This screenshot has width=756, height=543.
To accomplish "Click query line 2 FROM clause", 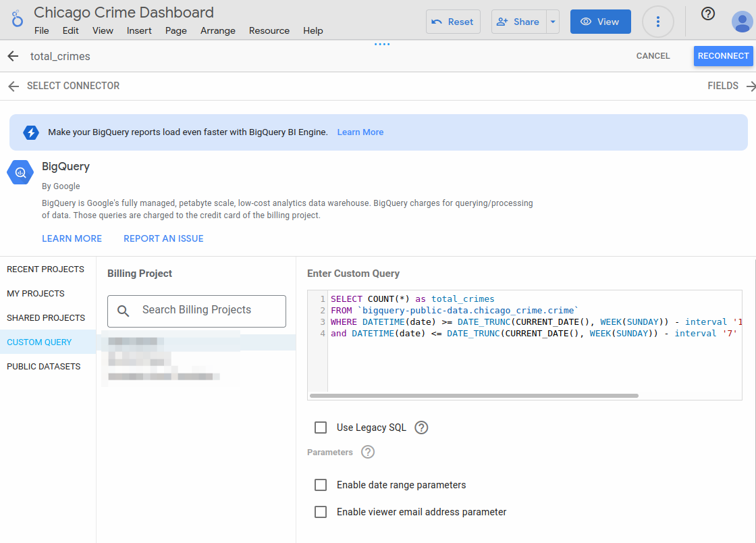I will point(454,311).
